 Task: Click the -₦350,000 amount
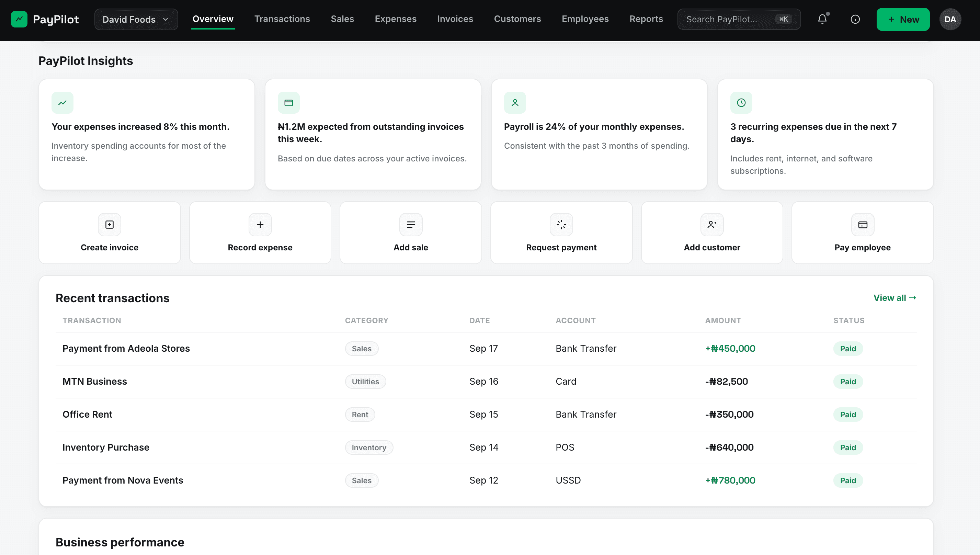point(729,414)
